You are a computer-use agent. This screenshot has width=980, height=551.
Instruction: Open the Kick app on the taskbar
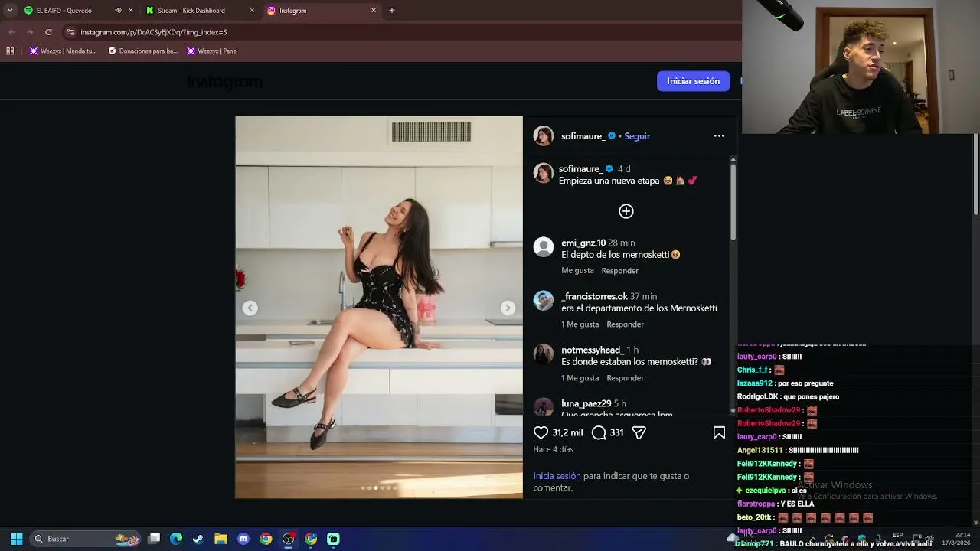click(333, 539)
